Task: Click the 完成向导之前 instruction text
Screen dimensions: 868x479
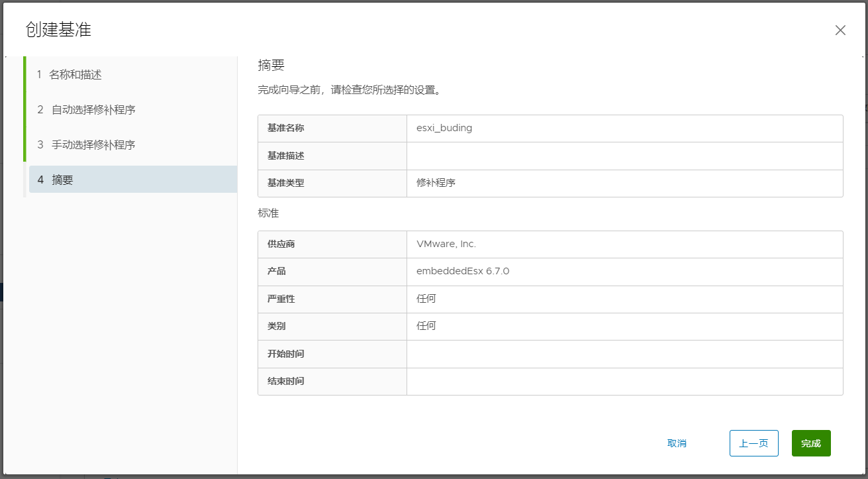Action: pyautogui.click(x=350, y=89)
